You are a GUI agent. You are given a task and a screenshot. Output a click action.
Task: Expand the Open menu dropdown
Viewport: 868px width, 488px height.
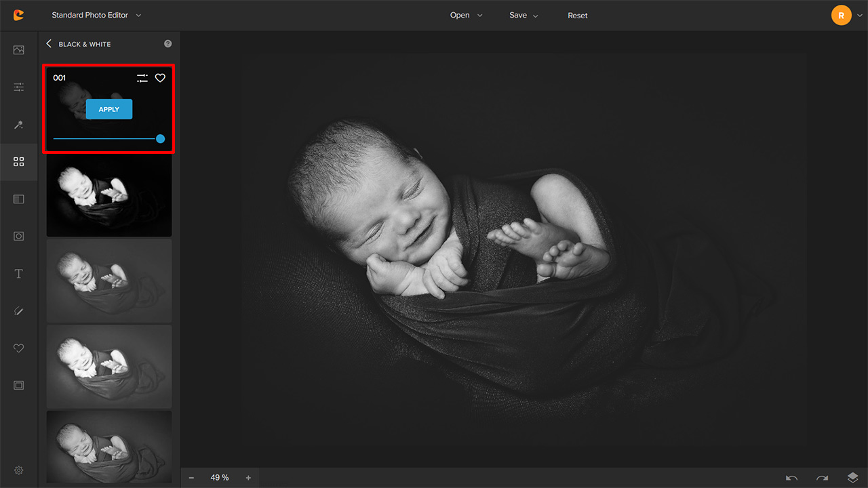pyautogui.click(x=466, y=15)
